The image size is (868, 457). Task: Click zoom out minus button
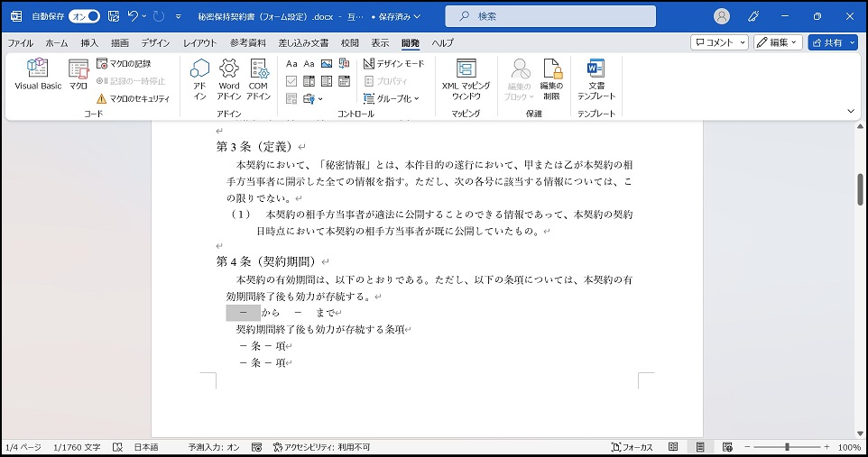747,447
